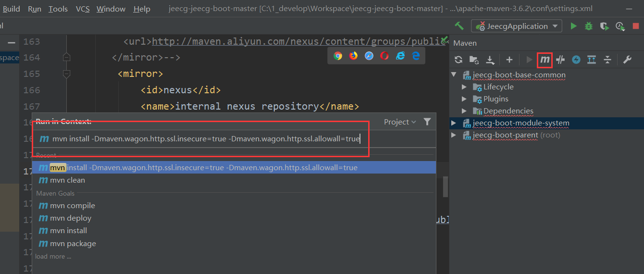Expand jeecg-boot-parent root node
This screenshot has width=644, height=274.
point(454,135)
